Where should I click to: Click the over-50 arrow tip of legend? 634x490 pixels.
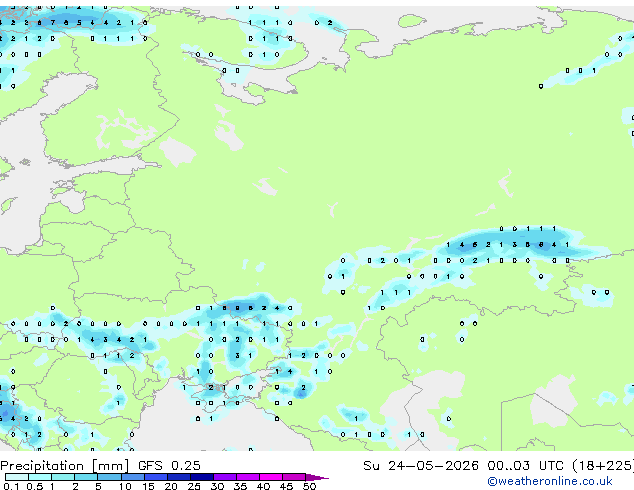tap(317, 477)
